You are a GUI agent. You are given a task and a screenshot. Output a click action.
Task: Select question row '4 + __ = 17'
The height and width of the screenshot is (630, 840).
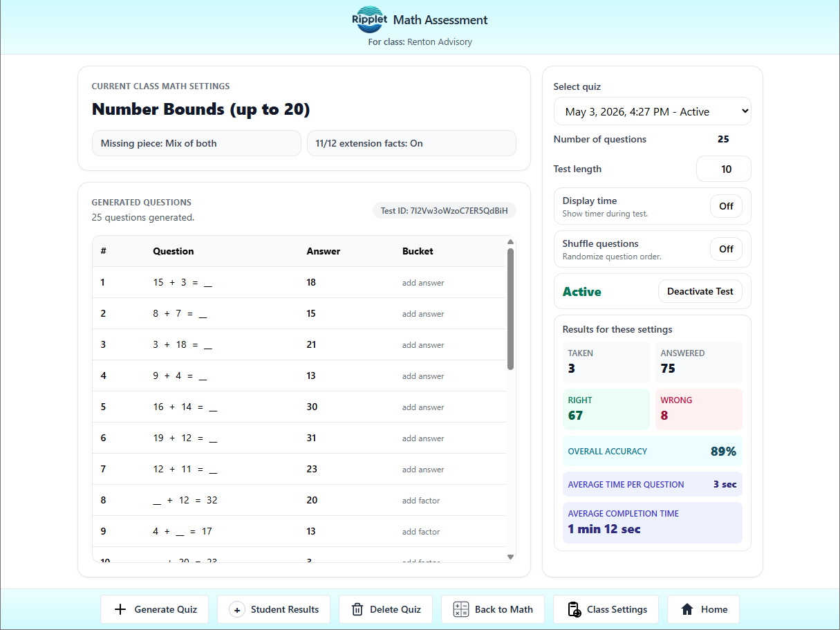coord(299,531)
